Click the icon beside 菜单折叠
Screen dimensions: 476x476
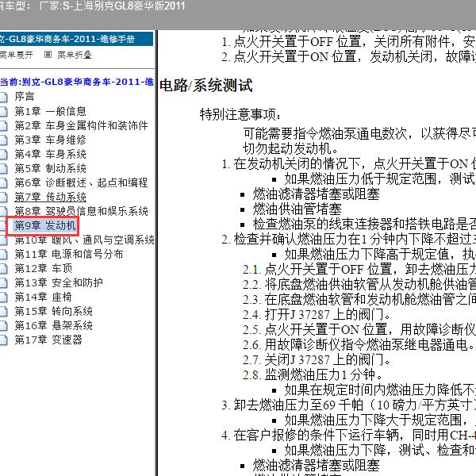48,55
